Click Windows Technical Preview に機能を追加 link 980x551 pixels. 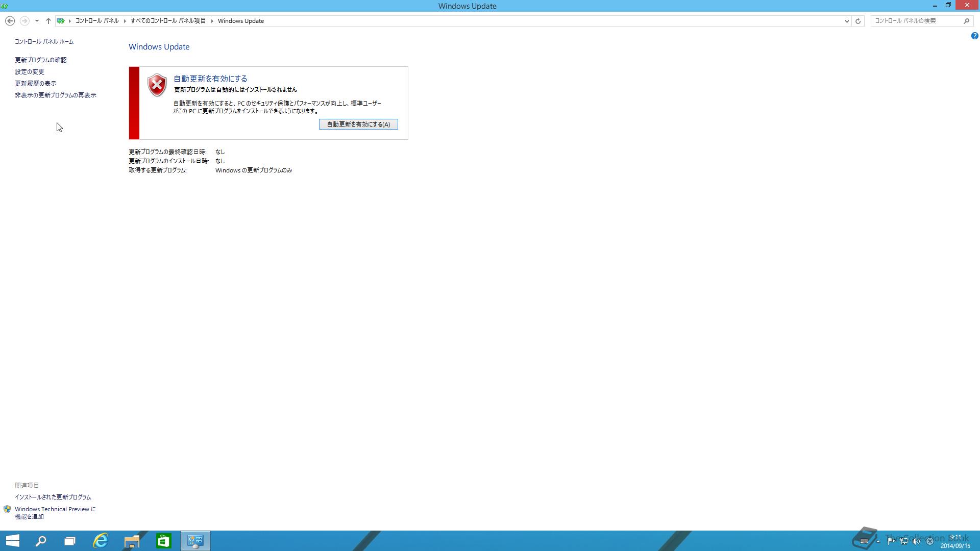[x=55, y=513]
